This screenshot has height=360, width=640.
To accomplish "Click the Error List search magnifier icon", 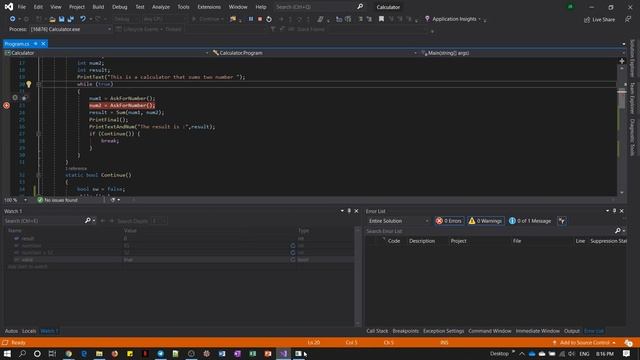I will 618,231.
